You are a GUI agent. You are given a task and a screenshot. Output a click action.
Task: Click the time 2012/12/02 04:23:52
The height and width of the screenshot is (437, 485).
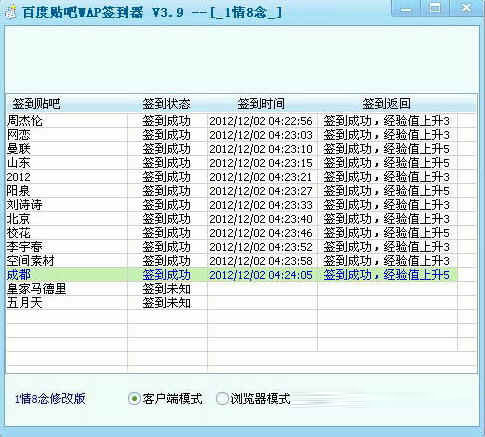pyautogui.click(x=261, y=247)
